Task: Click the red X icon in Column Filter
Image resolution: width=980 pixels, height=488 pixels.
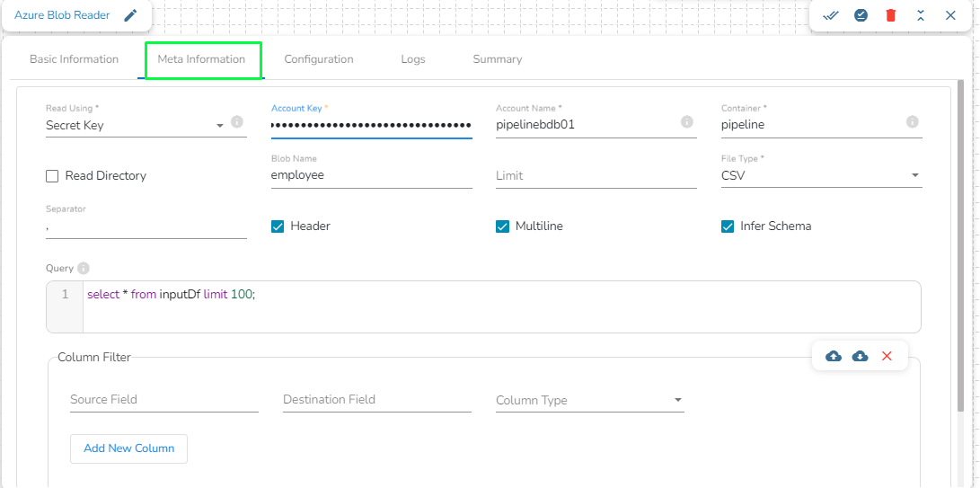Action: pyautogui.click(x=887, y=356)
